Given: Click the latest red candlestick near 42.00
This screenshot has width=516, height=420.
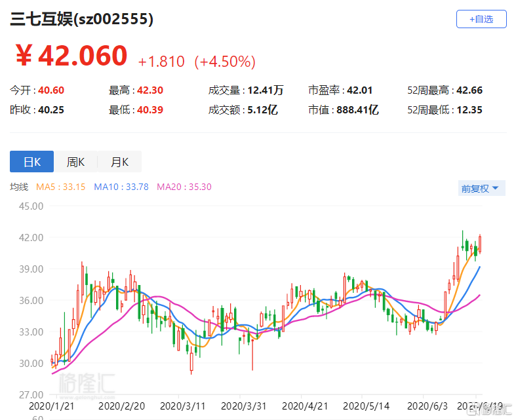Looking at the screenshot, I should click(x=480, y=244).
